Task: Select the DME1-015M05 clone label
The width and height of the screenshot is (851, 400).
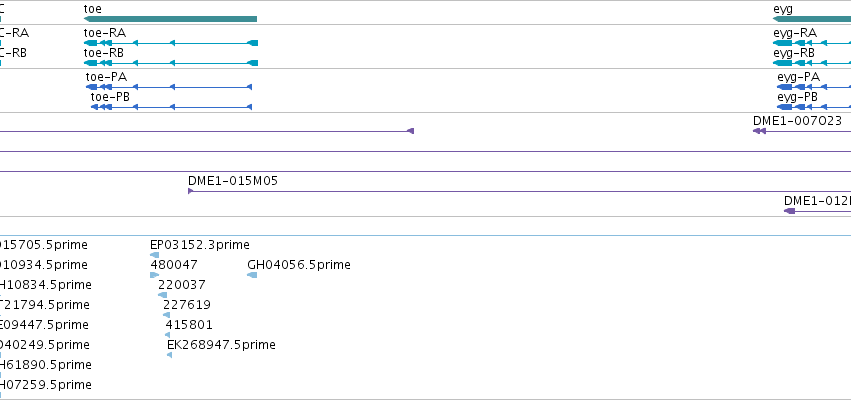Action: click(232, 182)
